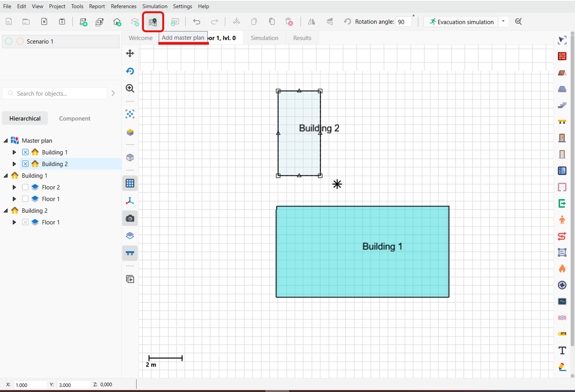Toggle the grid display icon
575x392 pixels.
click(x=130, y=183)
